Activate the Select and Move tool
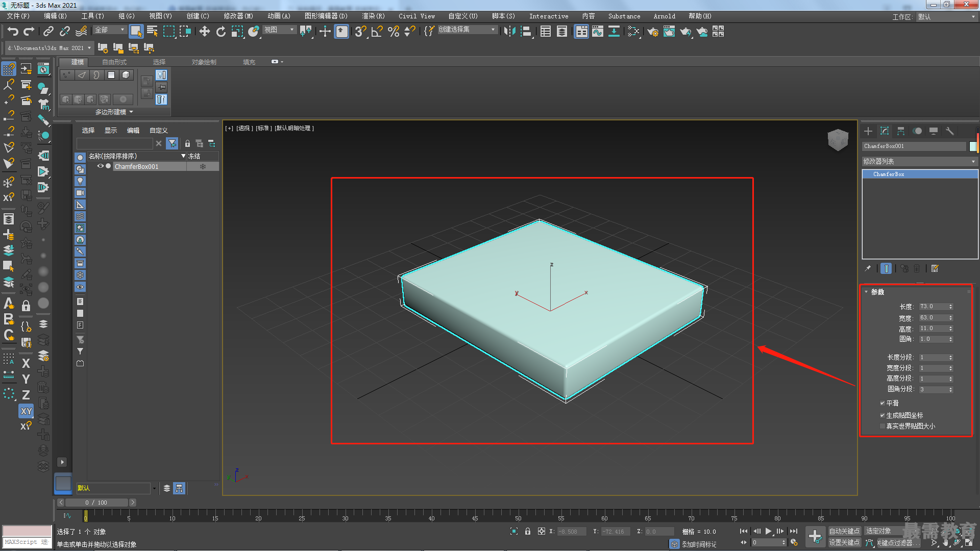This screenshot has width=980, height=551. click(205, 32)
